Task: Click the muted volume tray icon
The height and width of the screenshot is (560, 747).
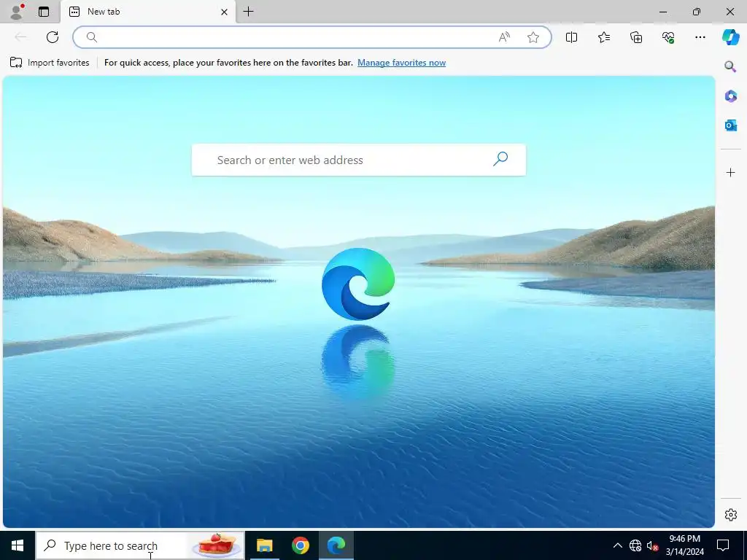Action: tap(652, 545)
